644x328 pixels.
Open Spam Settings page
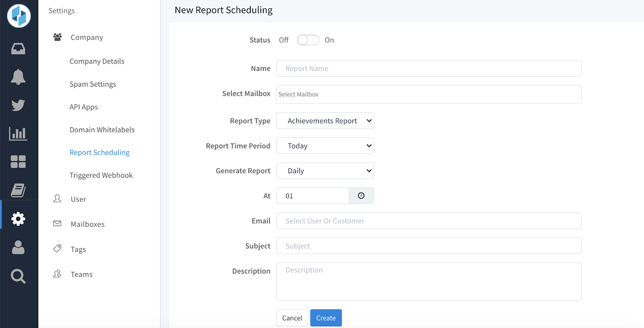pyautogui.click(x=93, y=84)
